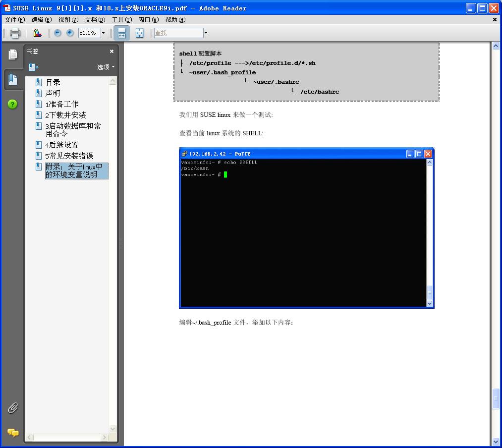The image size is (502, 448).
Task: Go to the 4后继设置 bookmark
Action: coord(62,145)
